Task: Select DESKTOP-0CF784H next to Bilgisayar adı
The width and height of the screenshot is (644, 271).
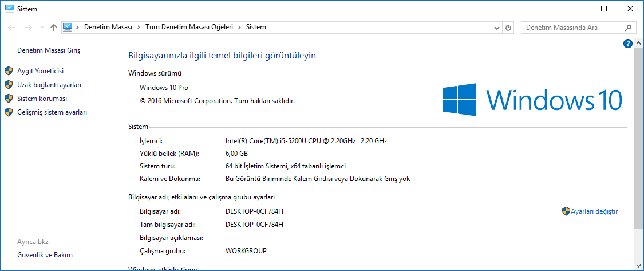Action: coord(255,211)
